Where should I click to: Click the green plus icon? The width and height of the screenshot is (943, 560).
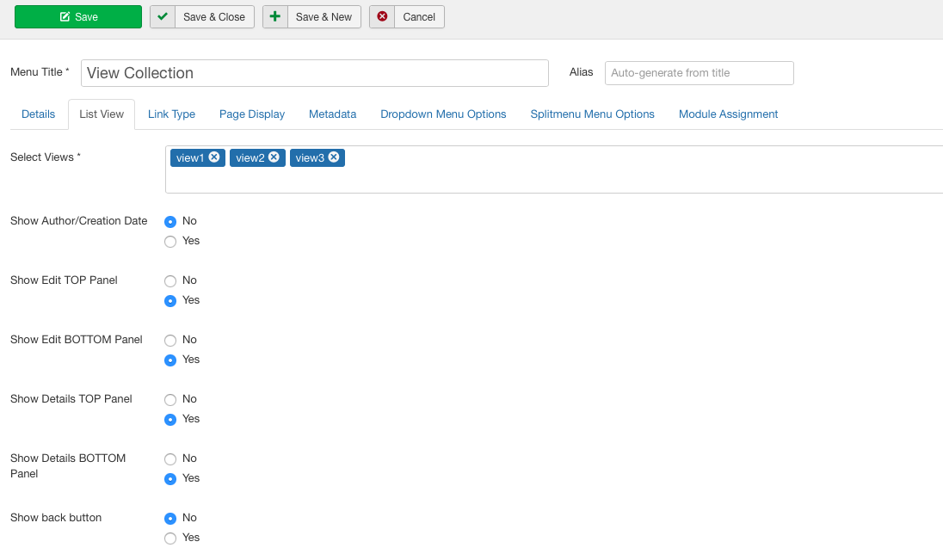tap(274, 16)
